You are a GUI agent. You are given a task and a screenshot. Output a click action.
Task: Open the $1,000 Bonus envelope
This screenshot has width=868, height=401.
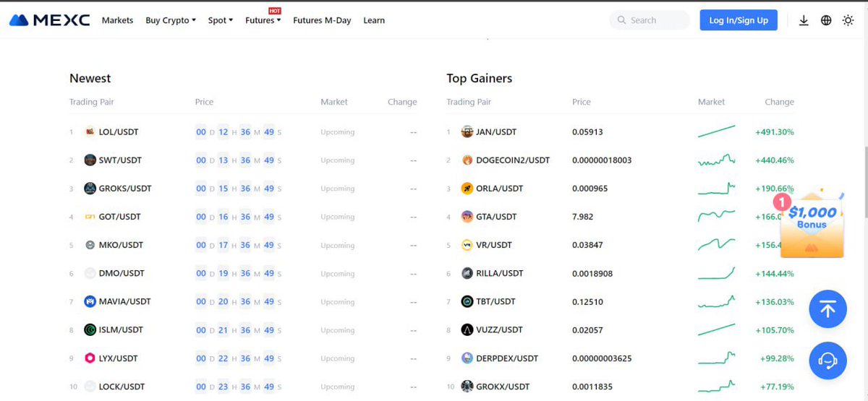coord(811,225)
